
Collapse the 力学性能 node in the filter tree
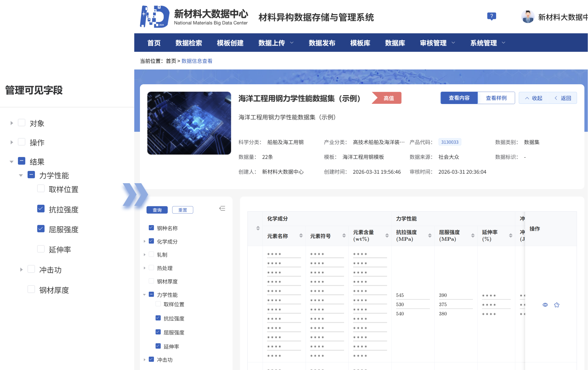coord(144,295)
